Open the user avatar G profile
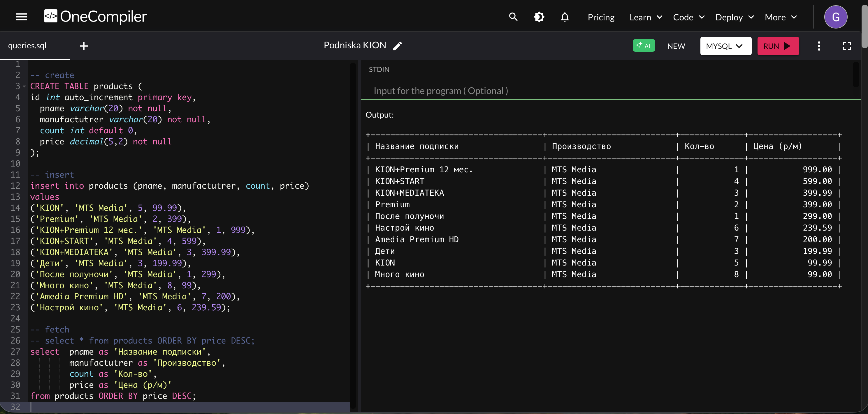The image size is (868, 414). point(836,17)
